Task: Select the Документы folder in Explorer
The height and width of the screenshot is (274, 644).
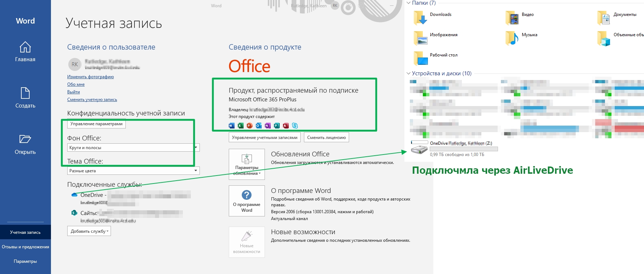Action: 617,17
